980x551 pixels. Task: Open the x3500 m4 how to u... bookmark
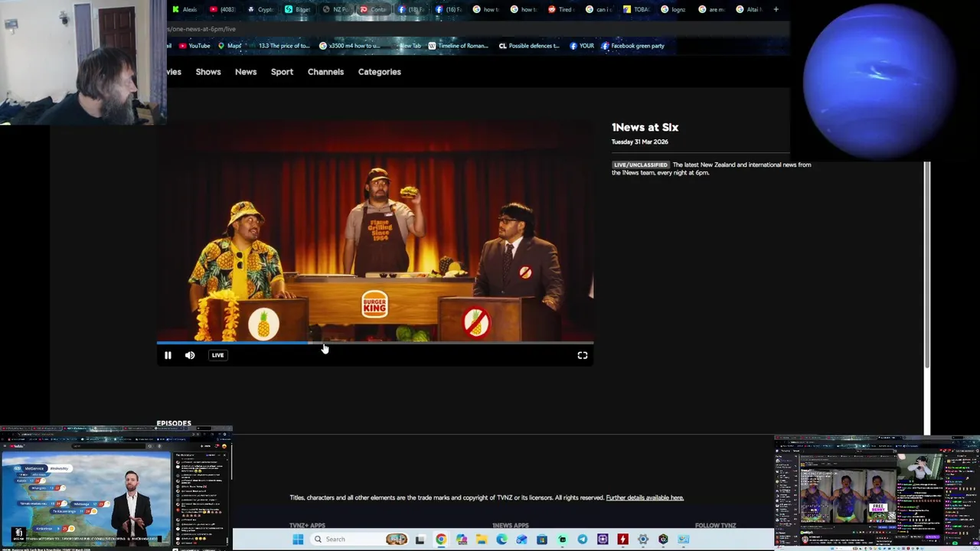pos(349,46)
